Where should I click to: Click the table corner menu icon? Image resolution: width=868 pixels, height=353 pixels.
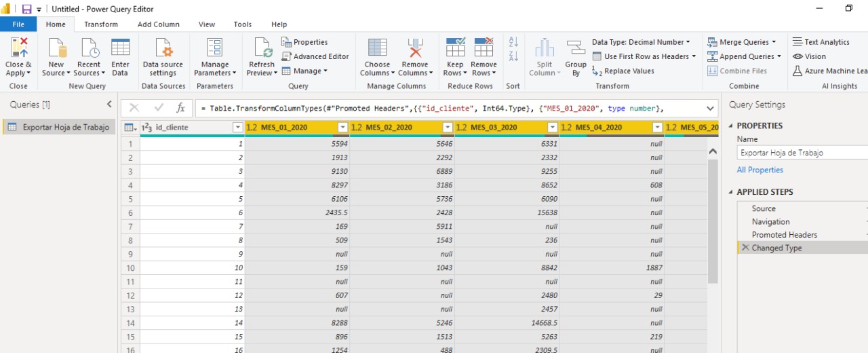(x=130, y=127)
